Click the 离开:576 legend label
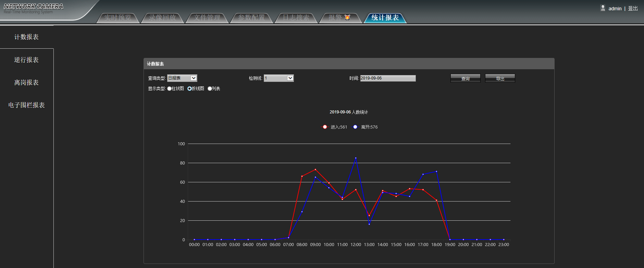Screen dimensions: 644x268 (369, 127)
